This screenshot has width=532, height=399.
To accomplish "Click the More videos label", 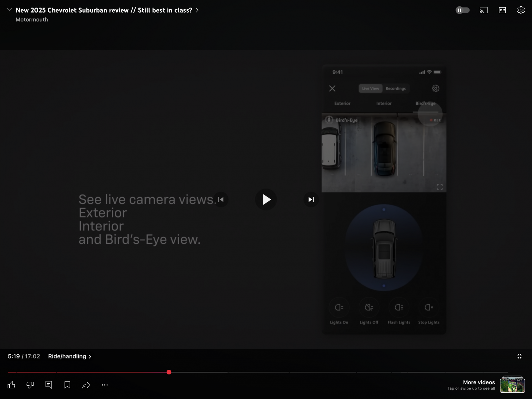I will click(x=479, y=382).
